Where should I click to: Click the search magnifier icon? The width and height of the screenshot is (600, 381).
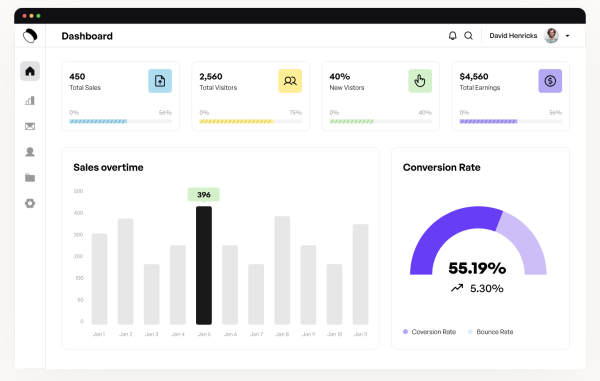click(x=468, y=36)
